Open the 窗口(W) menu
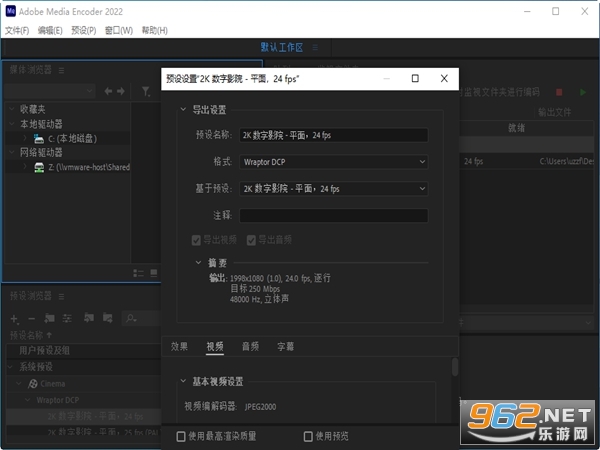600x450 pixels. click(x=119, y=31)
